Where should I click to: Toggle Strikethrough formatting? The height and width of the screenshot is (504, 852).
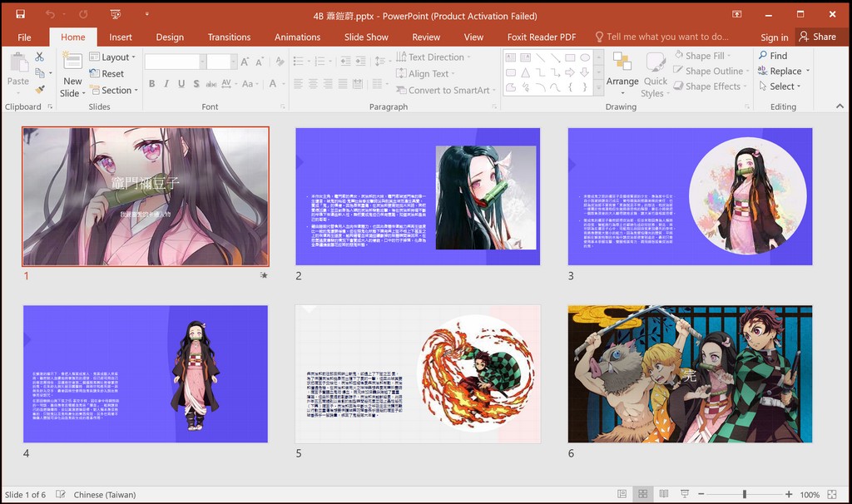click(211, 84)
